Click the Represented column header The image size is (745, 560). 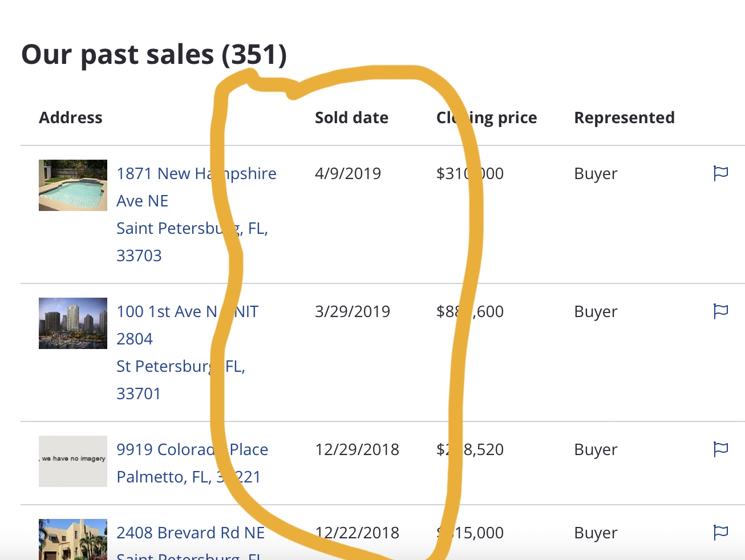624,118
